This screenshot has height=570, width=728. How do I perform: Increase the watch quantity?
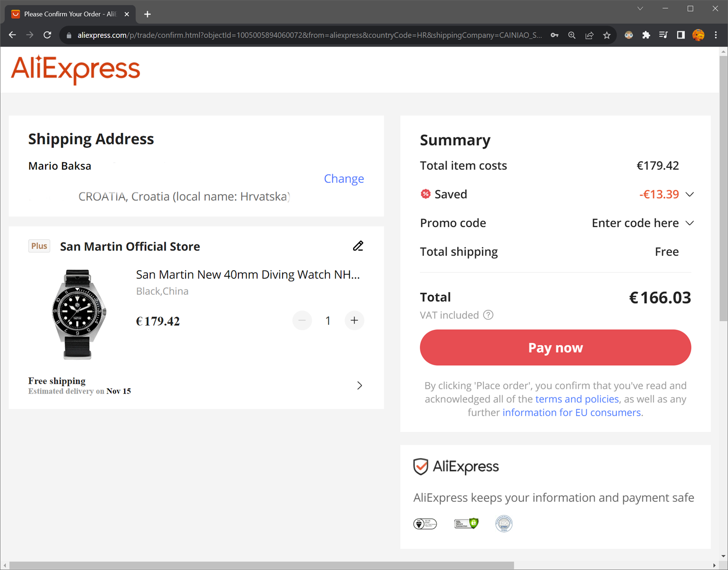(x=354, y=321)
